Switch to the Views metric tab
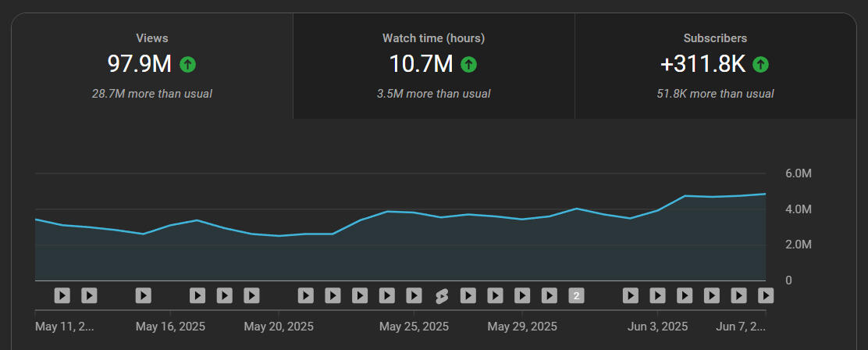 [x=152, y=66]
